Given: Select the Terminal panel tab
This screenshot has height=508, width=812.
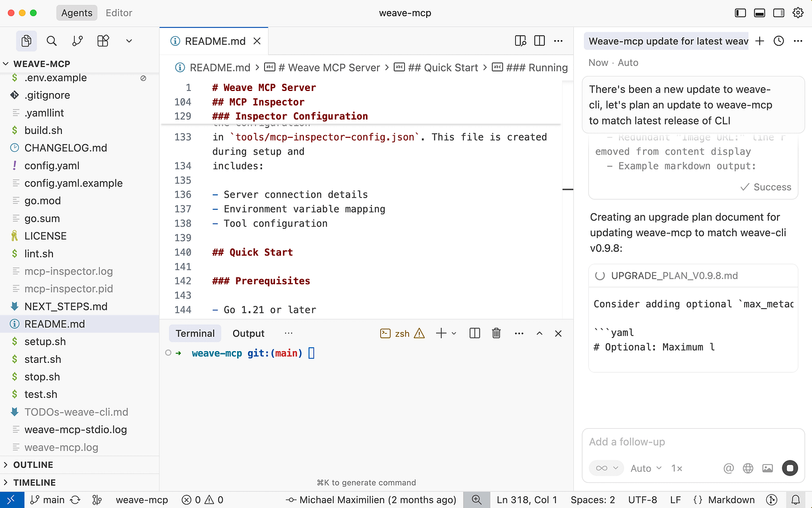Looking at the screenshot, I should tap(195, 333).
